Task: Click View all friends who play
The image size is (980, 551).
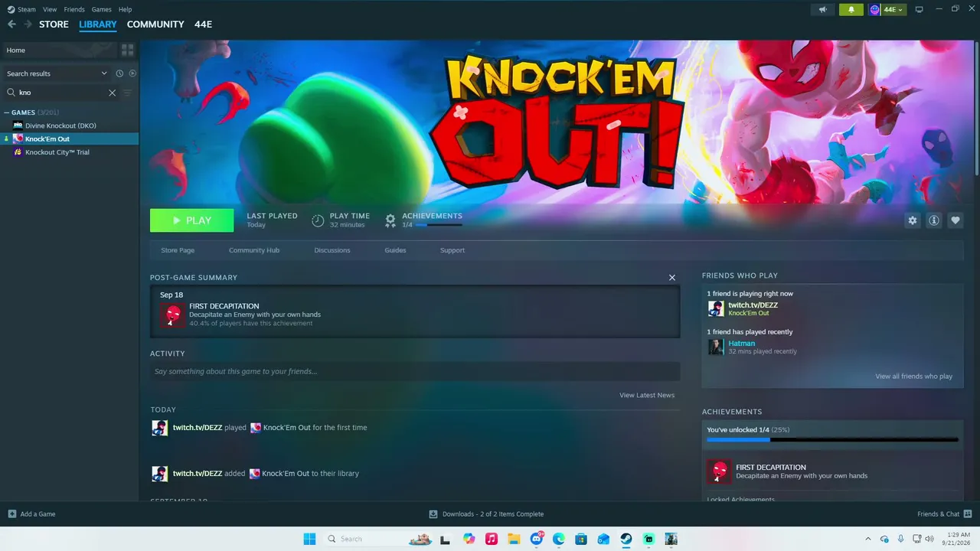Action: [914, 377]
